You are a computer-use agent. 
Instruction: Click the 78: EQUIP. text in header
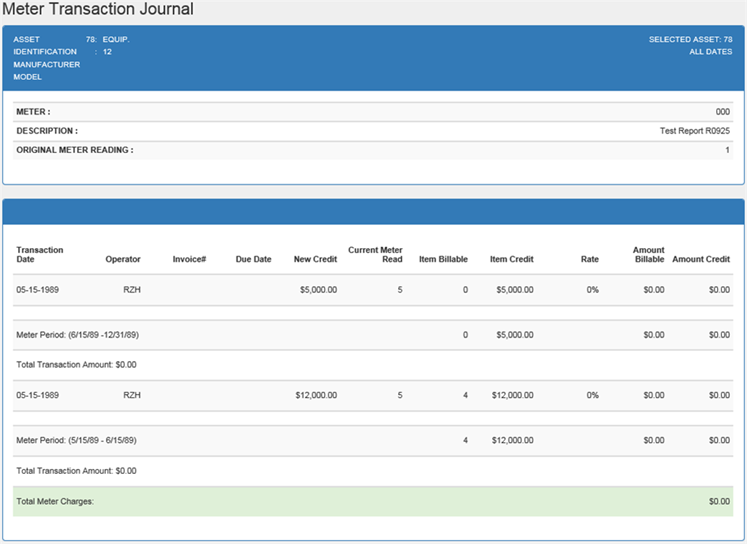point(107,40)
